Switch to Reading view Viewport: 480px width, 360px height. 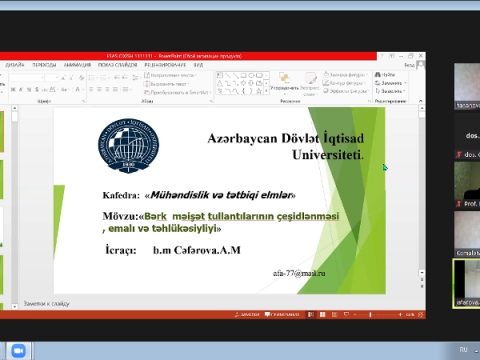click(335, 314)
